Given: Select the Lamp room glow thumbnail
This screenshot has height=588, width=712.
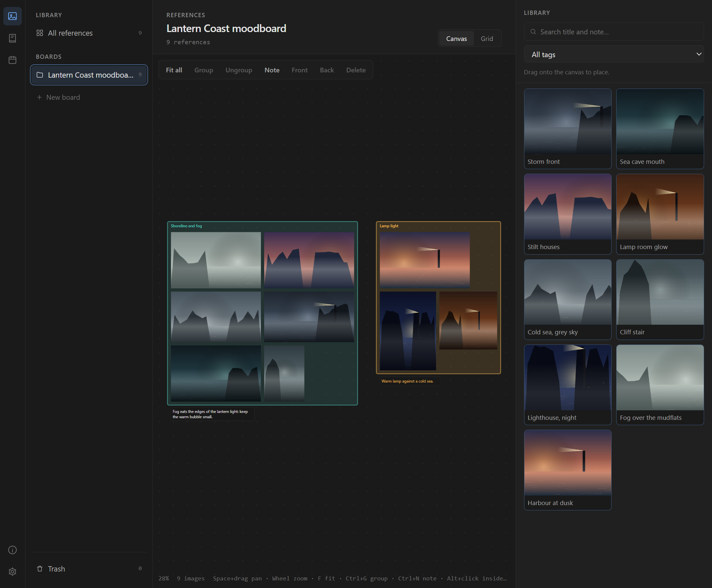Looking at the screenshot, I should coord(660,214).
